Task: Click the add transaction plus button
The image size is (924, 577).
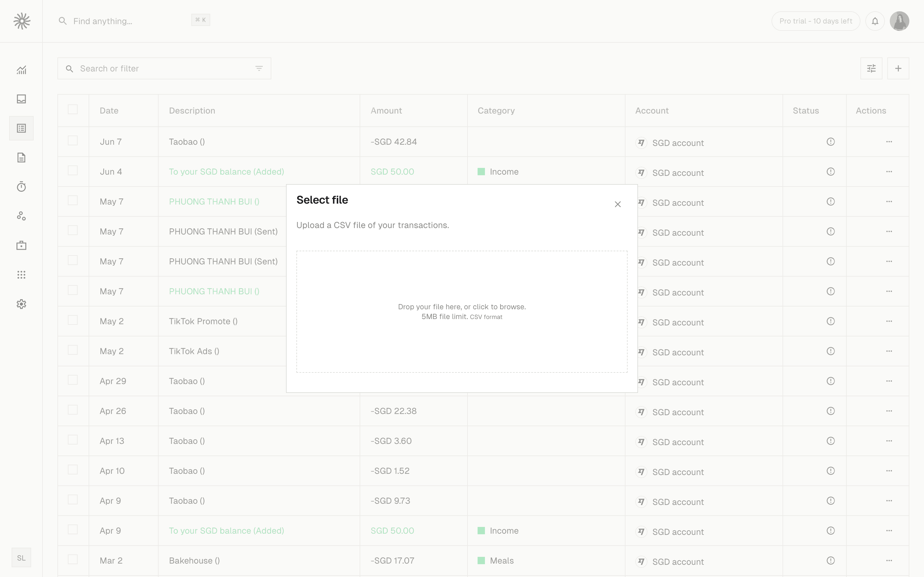Action: click(898, 69)
